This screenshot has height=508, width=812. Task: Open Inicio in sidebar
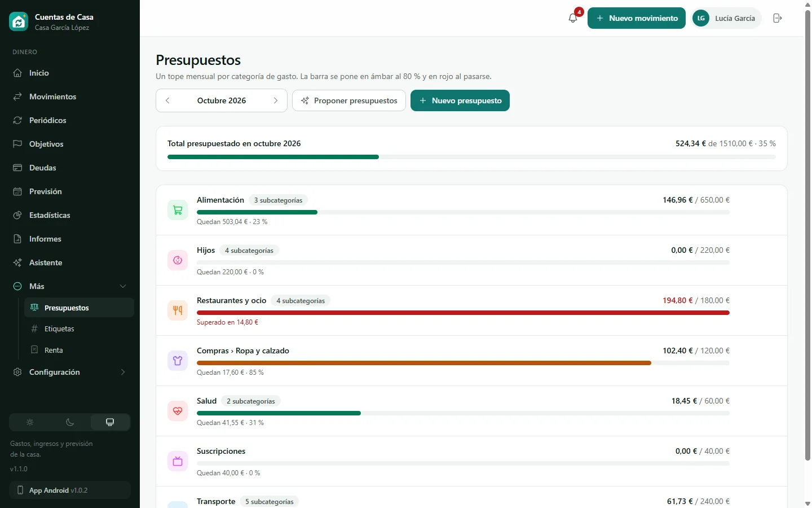pyautogui.click(x=70, y=73)
